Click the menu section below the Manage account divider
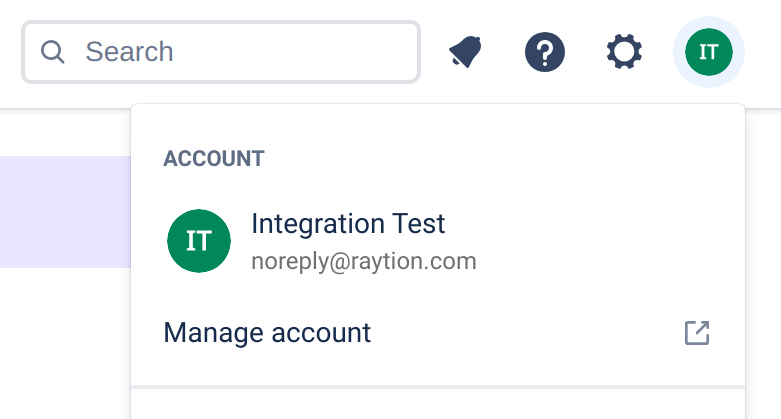 [438, 404]
